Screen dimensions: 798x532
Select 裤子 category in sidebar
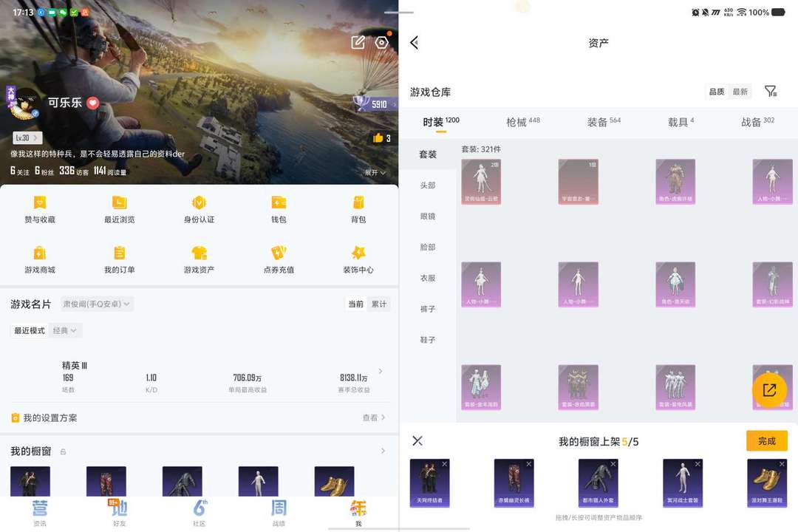pyautogui.click(x=428, y=309)
